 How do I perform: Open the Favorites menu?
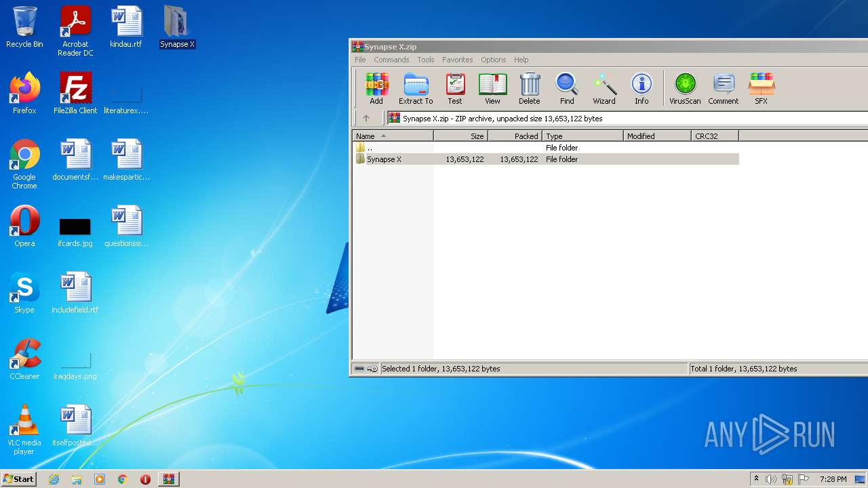pyautogui.click(x=458, y=60)
